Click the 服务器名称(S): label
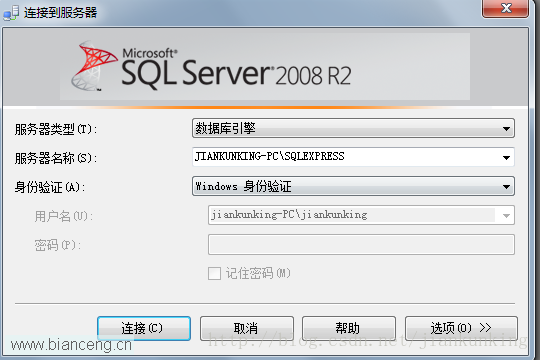The image size is (540, 360). click(x=56, y=158)
